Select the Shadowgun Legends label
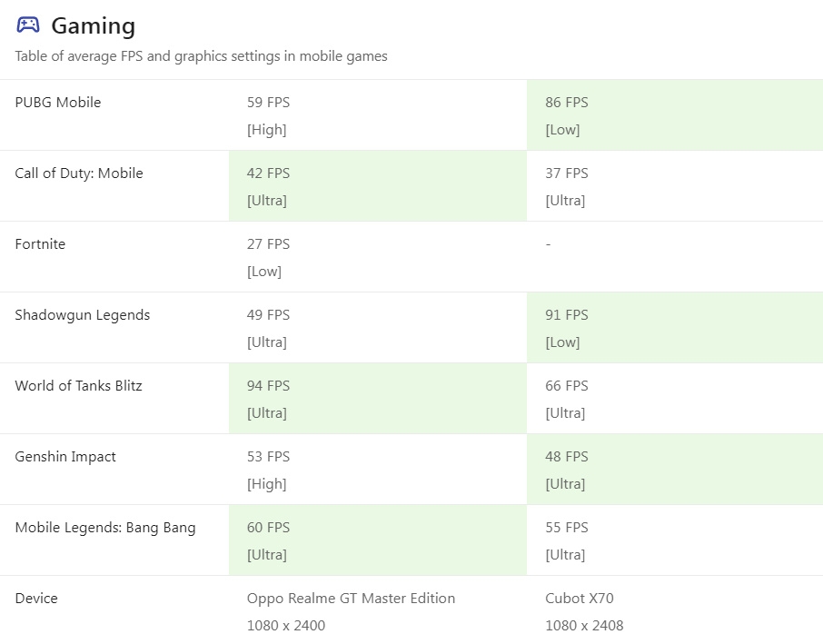 (83, 315)
